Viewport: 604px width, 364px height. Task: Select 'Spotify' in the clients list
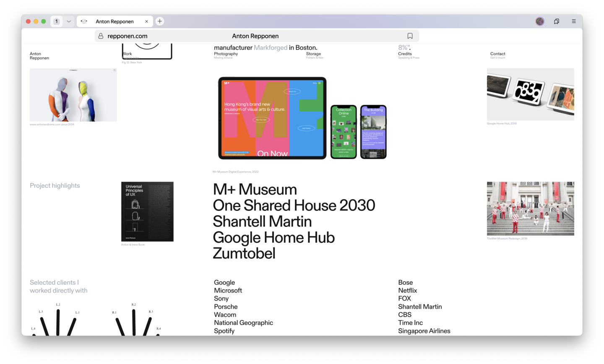(224, 331)
